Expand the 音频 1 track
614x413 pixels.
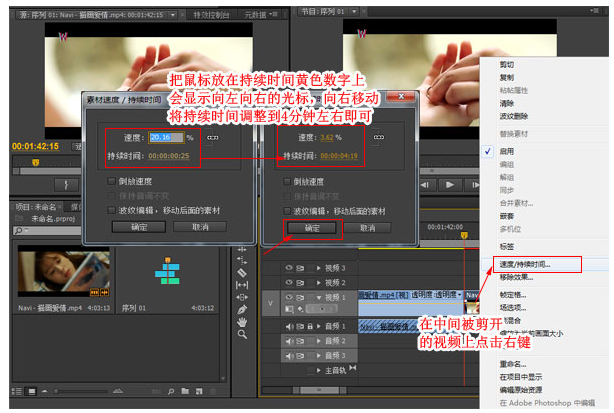(319, 326)
